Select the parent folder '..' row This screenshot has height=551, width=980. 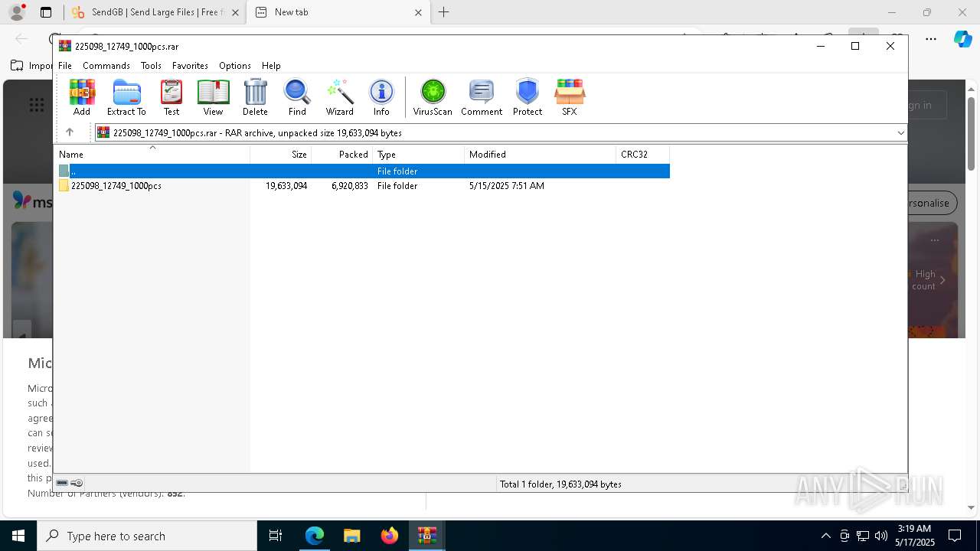[363, 171]
